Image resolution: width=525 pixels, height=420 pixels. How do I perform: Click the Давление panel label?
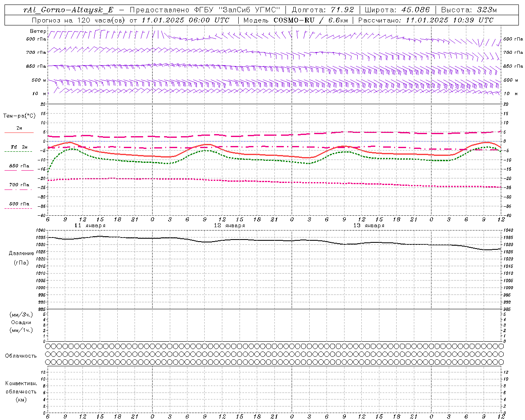tap(21, 253)
